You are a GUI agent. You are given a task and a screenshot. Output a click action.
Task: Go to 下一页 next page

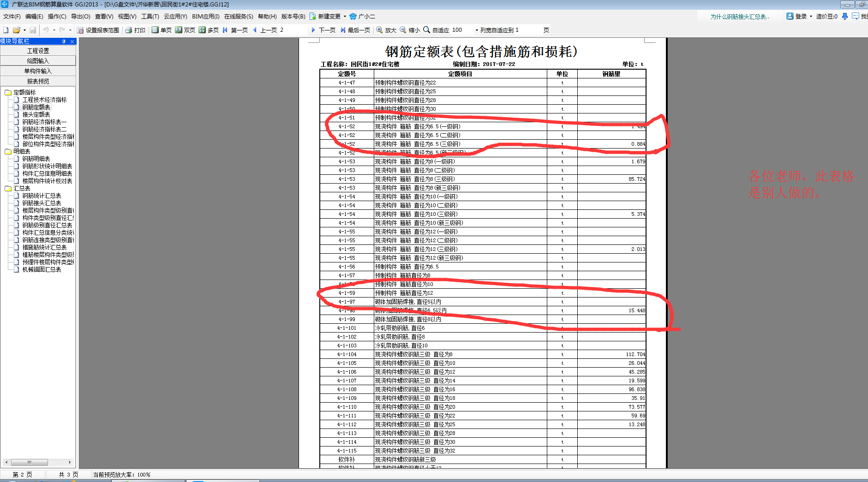click(323, 30)
